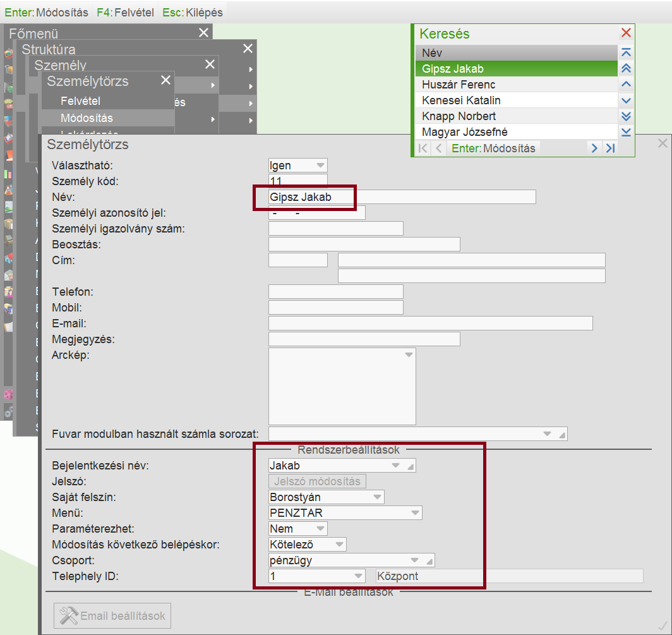Image resolution: width=672 pixels, height=635 pixels.
Task: Click Enter: Módosítás in Keresés footer
Action: click(493, 148)
